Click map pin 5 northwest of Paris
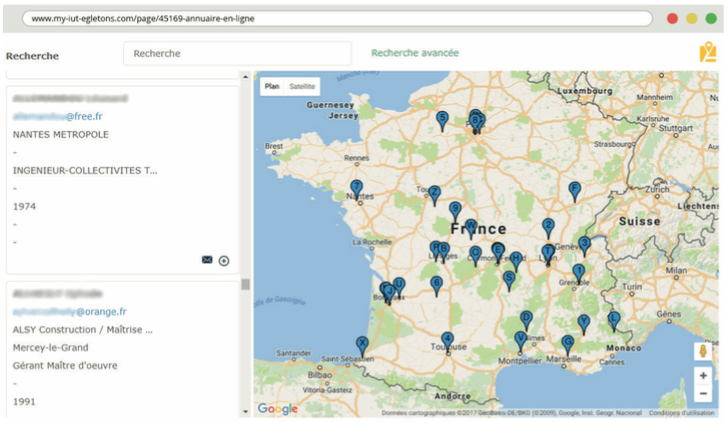Viewport: 728px width, 423px height. coord(442,120)
